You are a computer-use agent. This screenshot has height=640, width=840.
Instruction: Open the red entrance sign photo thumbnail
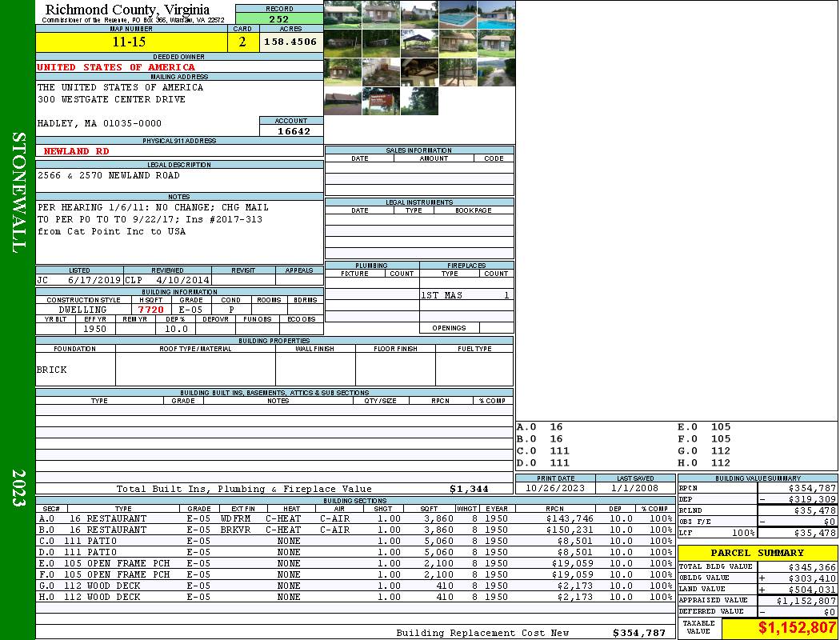click(381, 102)
